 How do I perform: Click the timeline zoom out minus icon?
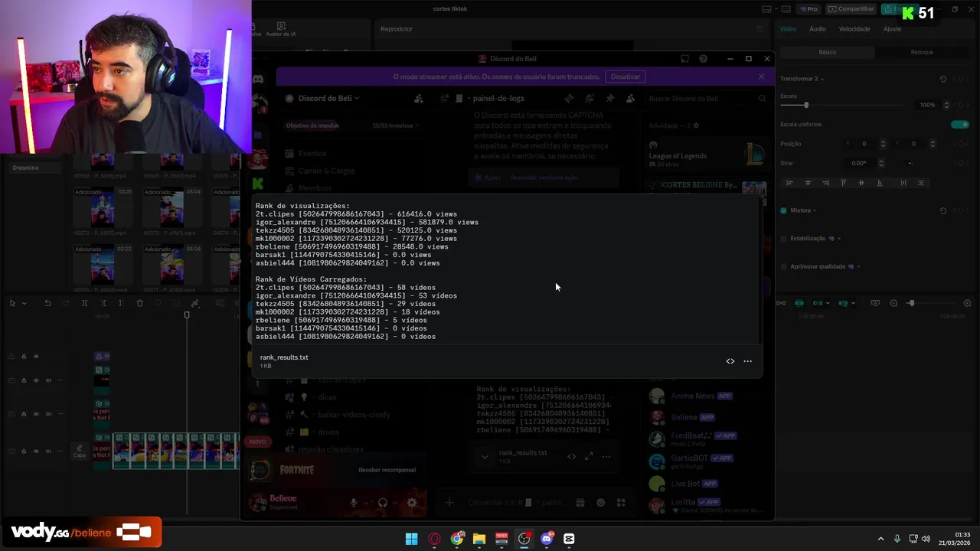click(893, 304)
